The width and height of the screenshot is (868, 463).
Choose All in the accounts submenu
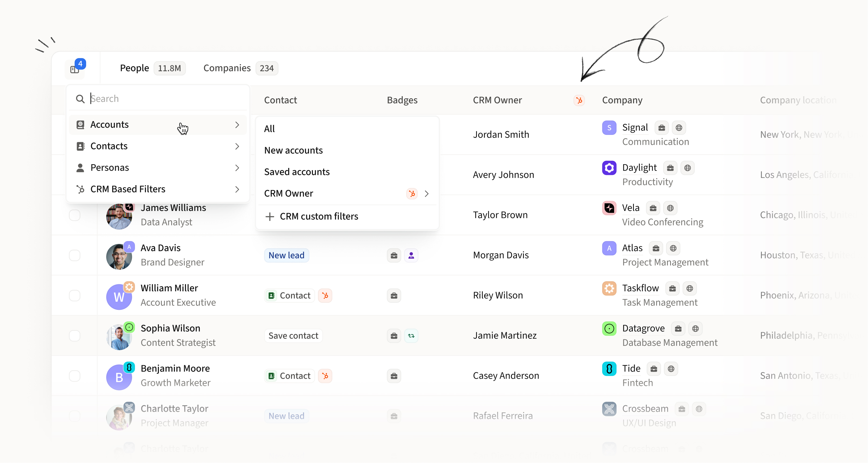coord(347,129)
